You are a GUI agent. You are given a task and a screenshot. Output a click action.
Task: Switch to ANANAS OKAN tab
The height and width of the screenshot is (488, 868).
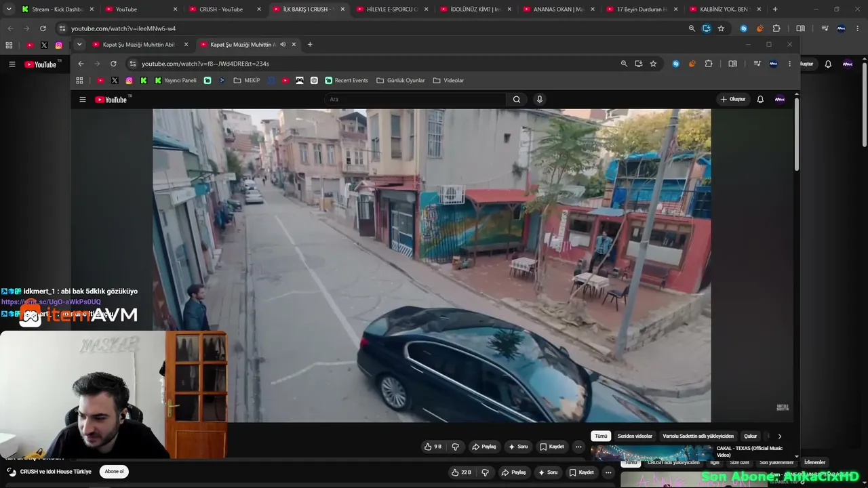pos(560,9)
